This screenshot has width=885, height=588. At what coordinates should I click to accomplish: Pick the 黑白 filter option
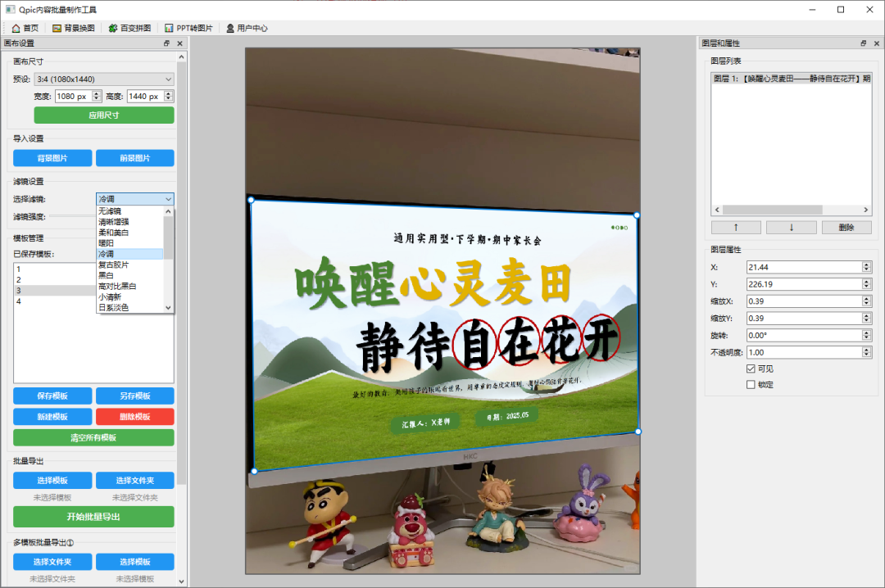[107, 275]
